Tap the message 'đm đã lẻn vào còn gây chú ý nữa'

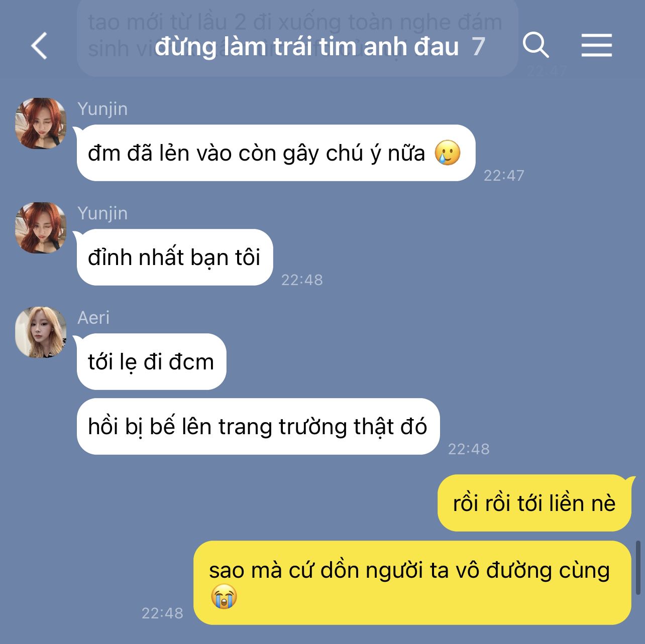(276, 153)
